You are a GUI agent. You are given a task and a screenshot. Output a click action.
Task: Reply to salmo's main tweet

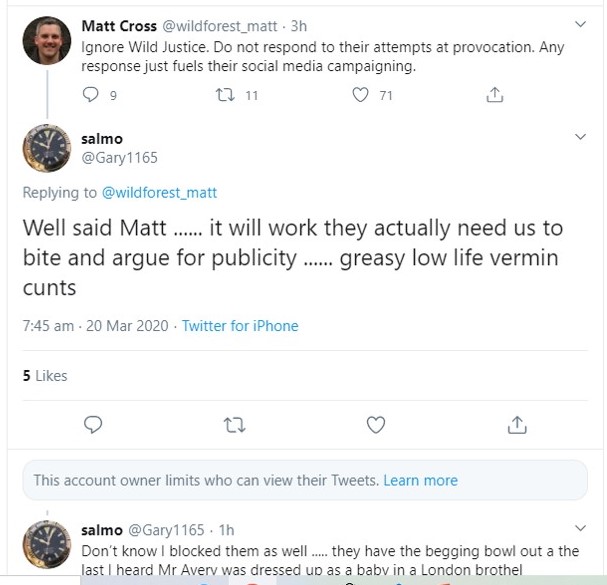[x=93, y=425]
